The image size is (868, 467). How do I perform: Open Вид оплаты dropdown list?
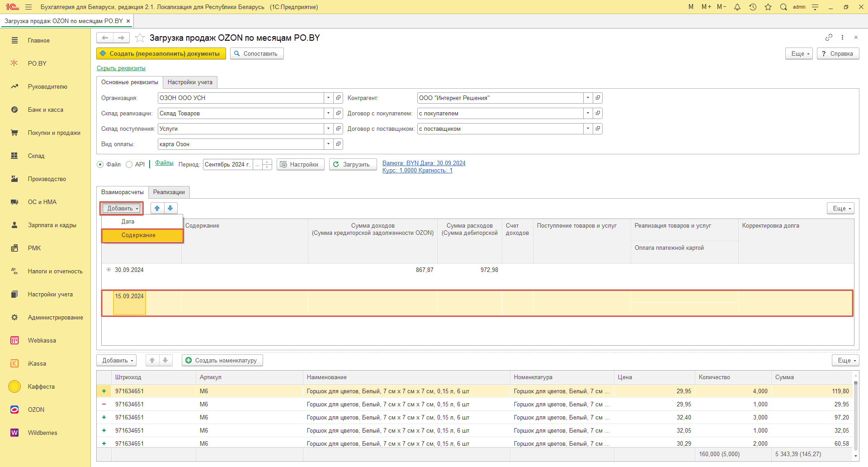tap(328, 144)
